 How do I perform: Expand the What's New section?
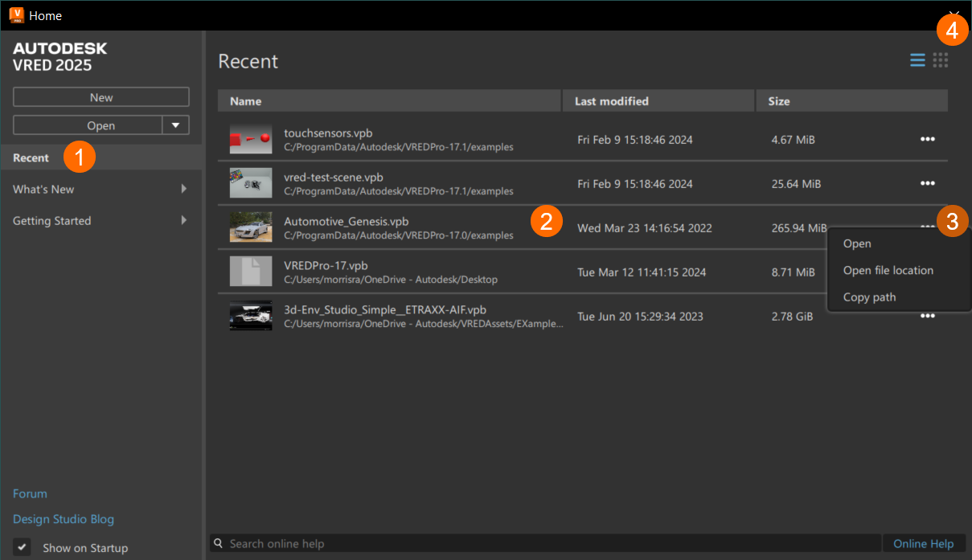pos(183,189)
